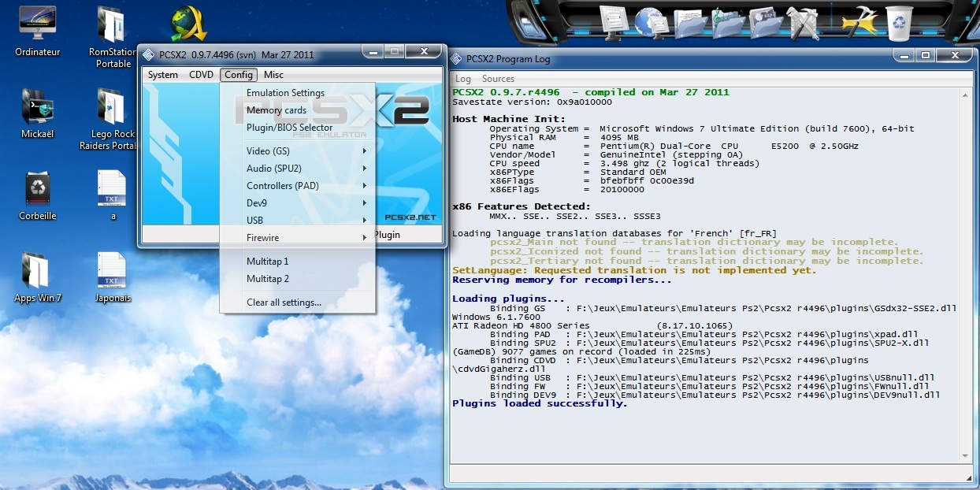
Task: Click the PCSX2 main window title bar icon
Action: 149,54
